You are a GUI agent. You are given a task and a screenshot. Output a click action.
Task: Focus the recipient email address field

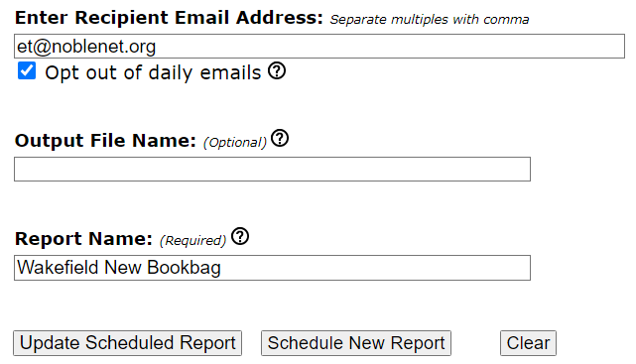click(319, 47)
